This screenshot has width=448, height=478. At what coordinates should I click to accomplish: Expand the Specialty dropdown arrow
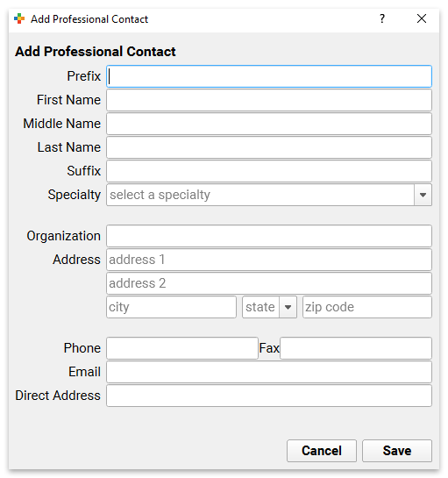[423, 195]
